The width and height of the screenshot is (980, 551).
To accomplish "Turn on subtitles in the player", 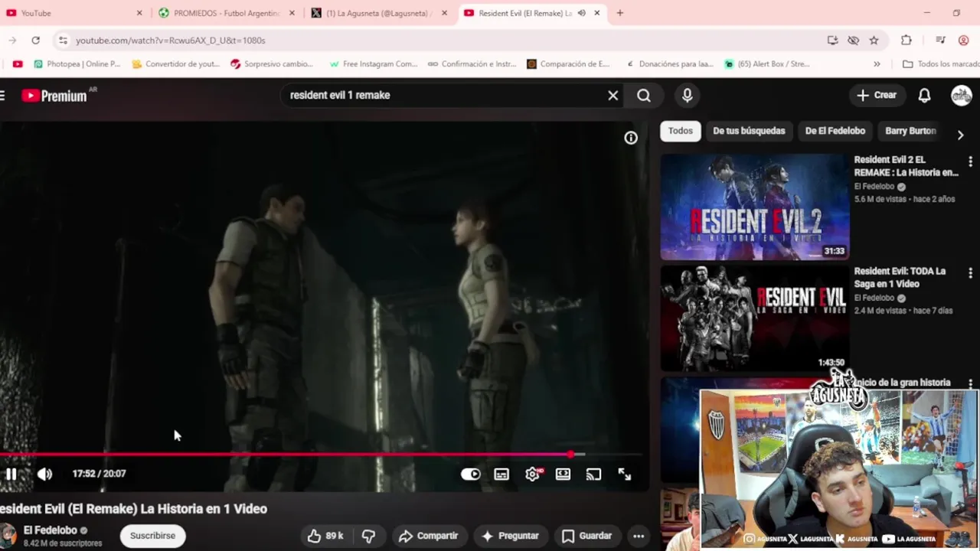I will tap(501, 474).
